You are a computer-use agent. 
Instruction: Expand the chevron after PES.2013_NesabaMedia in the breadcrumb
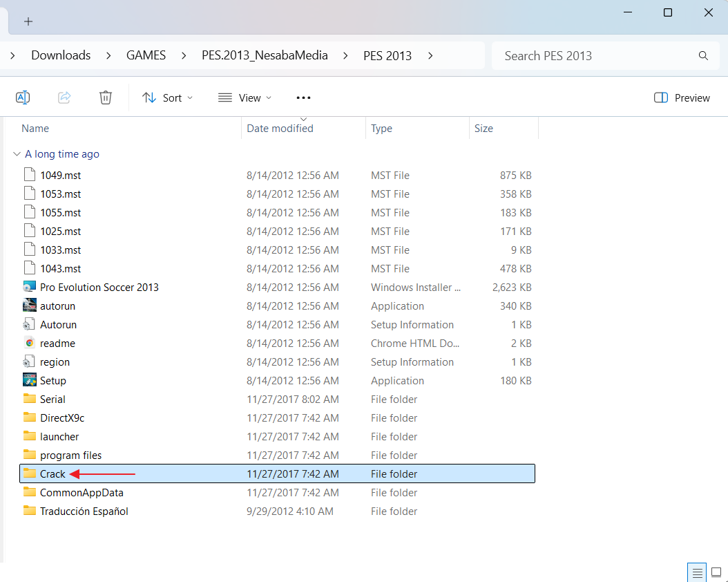tap(345, 56)
